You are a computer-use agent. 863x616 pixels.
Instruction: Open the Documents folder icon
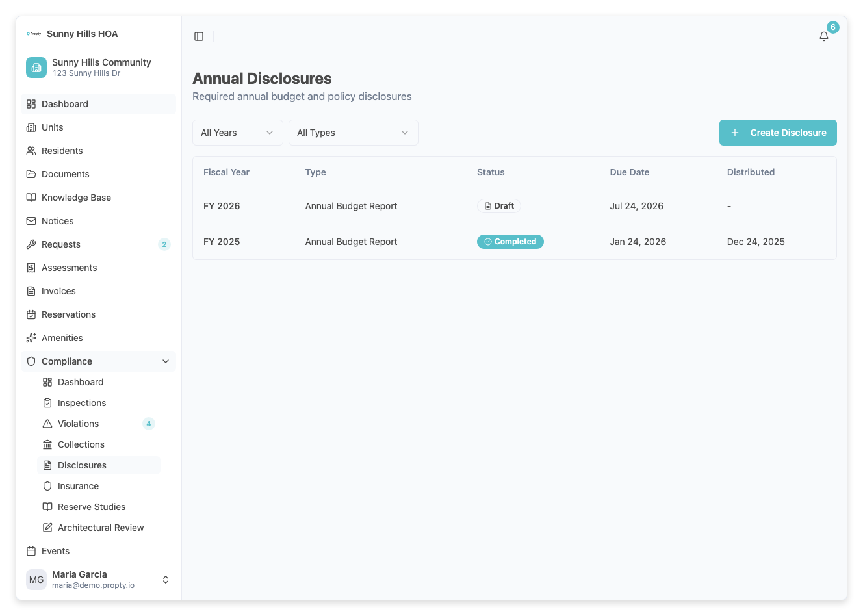[31, 174]
